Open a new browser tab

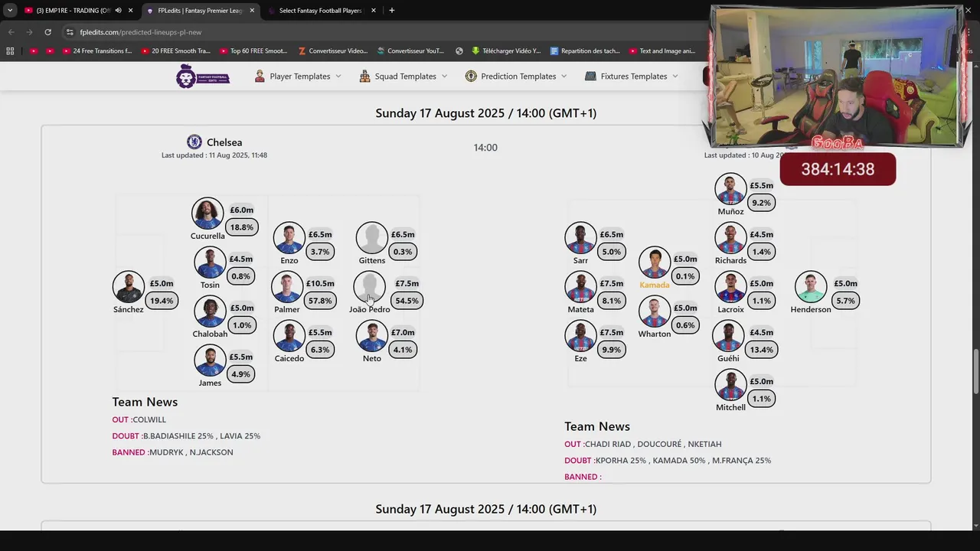coord(391,11)
